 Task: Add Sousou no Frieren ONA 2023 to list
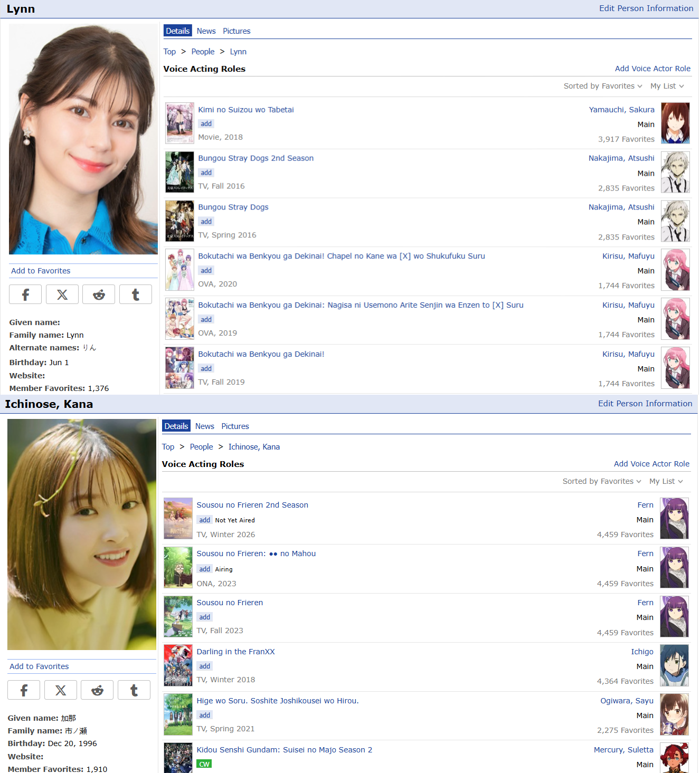point(204,569)
